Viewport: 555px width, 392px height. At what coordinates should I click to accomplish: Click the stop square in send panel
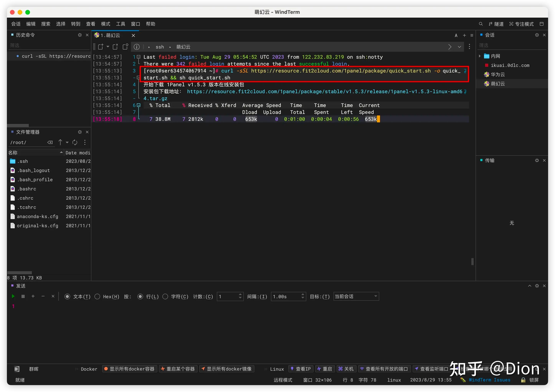click(23, 296)
